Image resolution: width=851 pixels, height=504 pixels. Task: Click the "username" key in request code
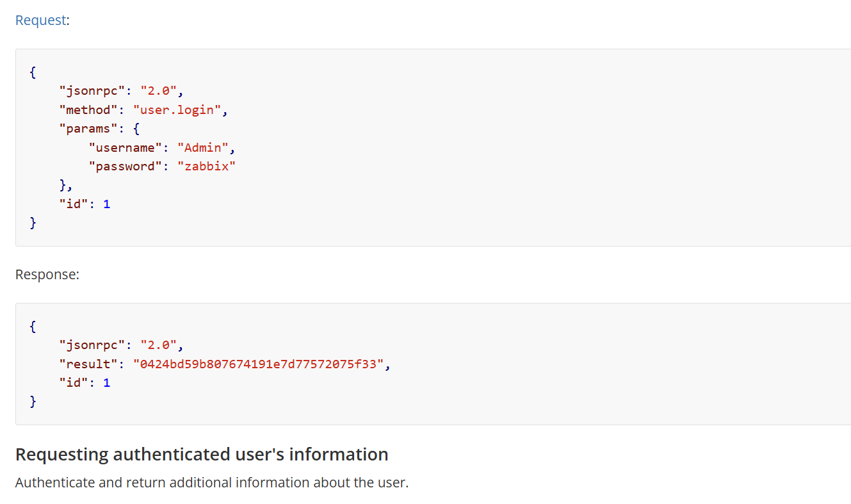(x=126, y=147)
